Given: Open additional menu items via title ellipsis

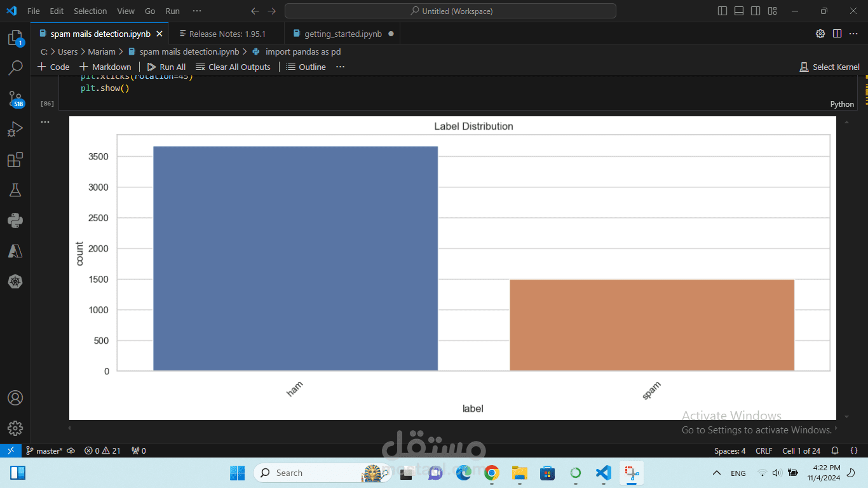Looking at the screenshot, I should point(197,11).
